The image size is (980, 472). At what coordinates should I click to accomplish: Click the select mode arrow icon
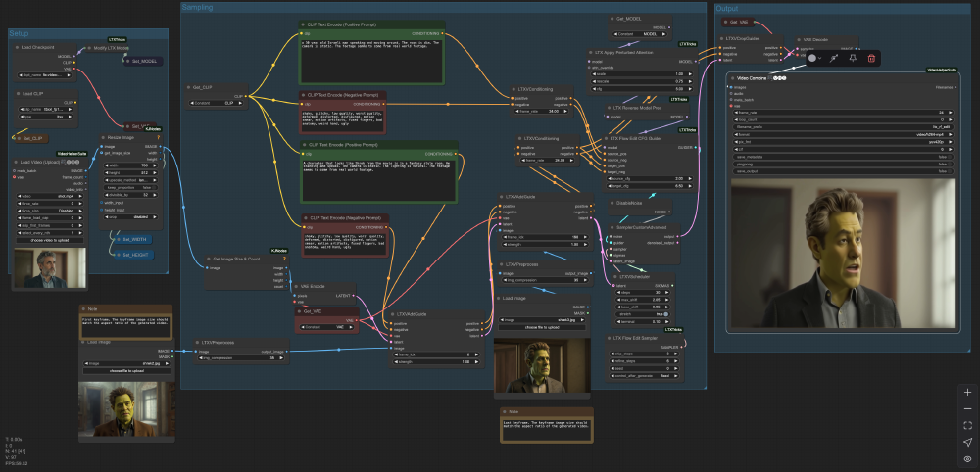[x=967, y=442]
